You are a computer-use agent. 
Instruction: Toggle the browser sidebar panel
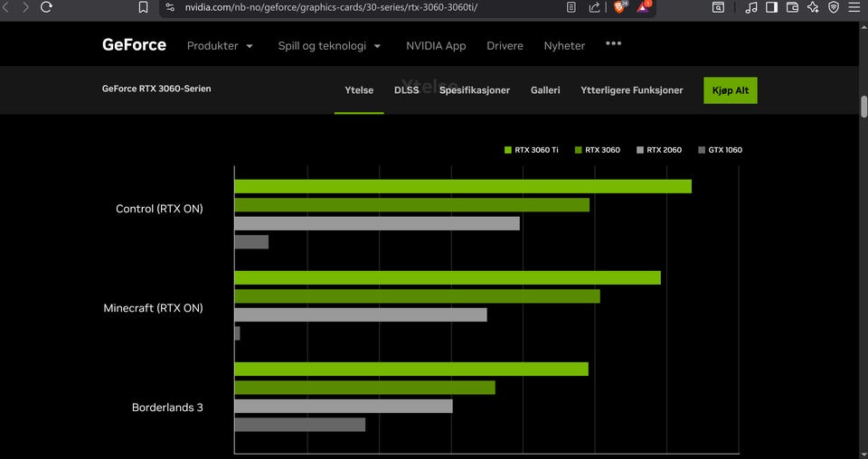coord(771,7)
